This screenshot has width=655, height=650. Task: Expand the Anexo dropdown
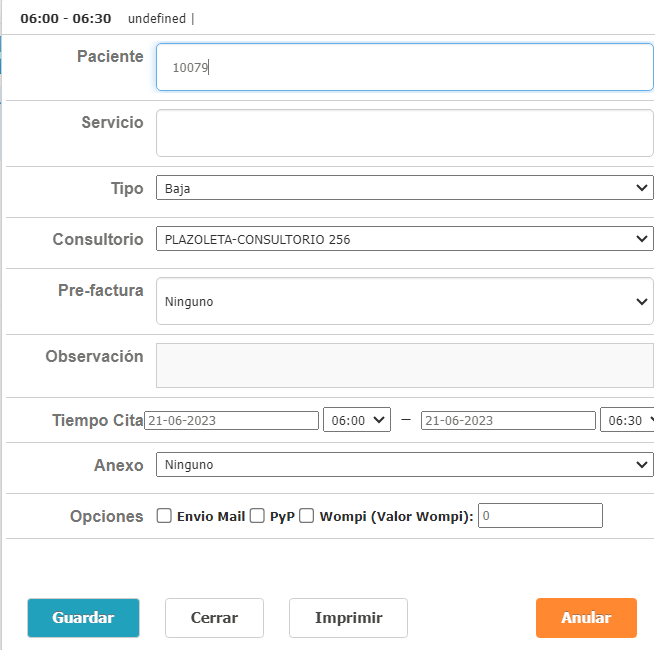pos(404,465)
